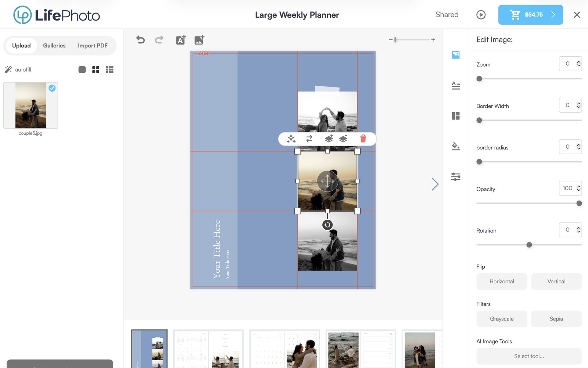Image resolution: width=588 pixels, height=368 pixels.
Task: Select the Galleries tab
Action: click(x=54, y=46)
